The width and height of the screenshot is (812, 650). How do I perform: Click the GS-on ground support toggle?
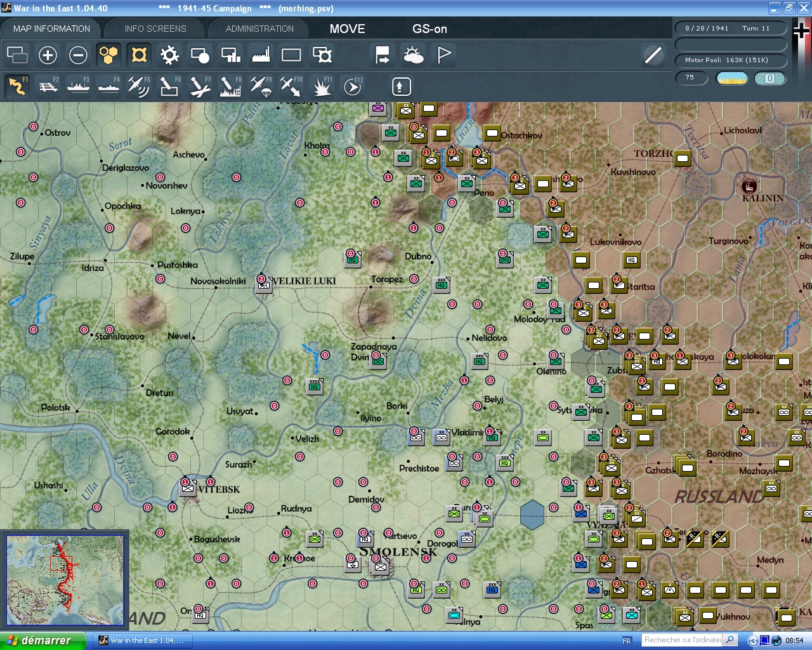pyautogui.click(x=429, y=29)
